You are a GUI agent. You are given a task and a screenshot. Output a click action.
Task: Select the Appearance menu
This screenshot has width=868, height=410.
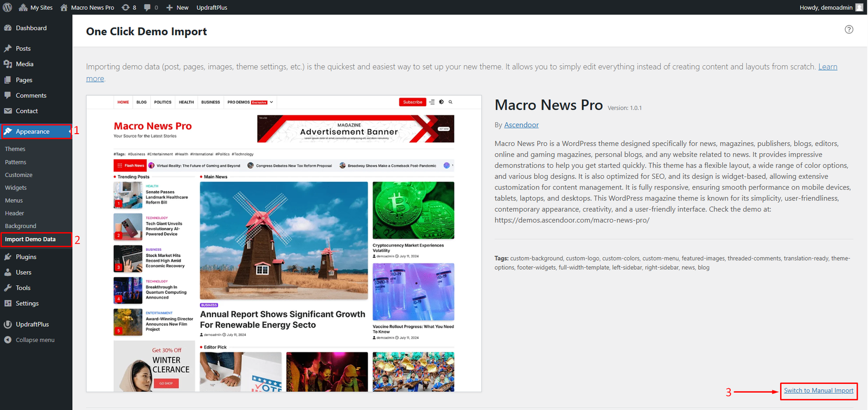tap(33, 132)
